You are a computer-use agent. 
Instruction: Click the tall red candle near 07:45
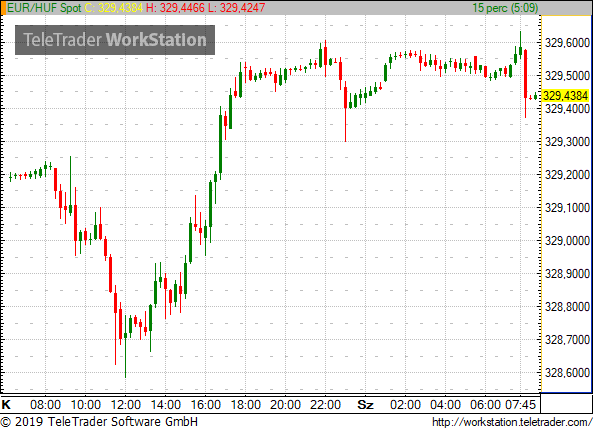click(525, 83)
